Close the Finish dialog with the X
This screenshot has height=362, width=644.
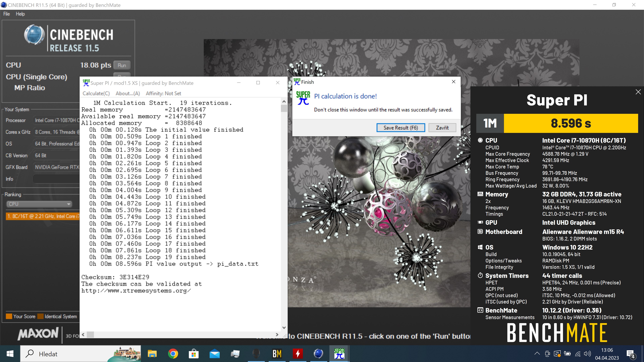point(453,82)
